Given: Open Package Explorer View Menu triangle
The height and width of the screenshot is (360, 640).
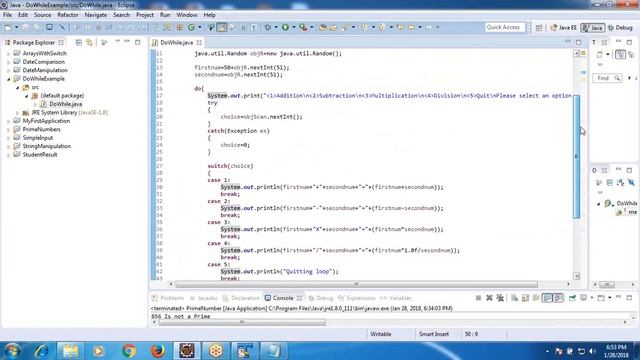Looking at the screenshot, I should point(117,42).
